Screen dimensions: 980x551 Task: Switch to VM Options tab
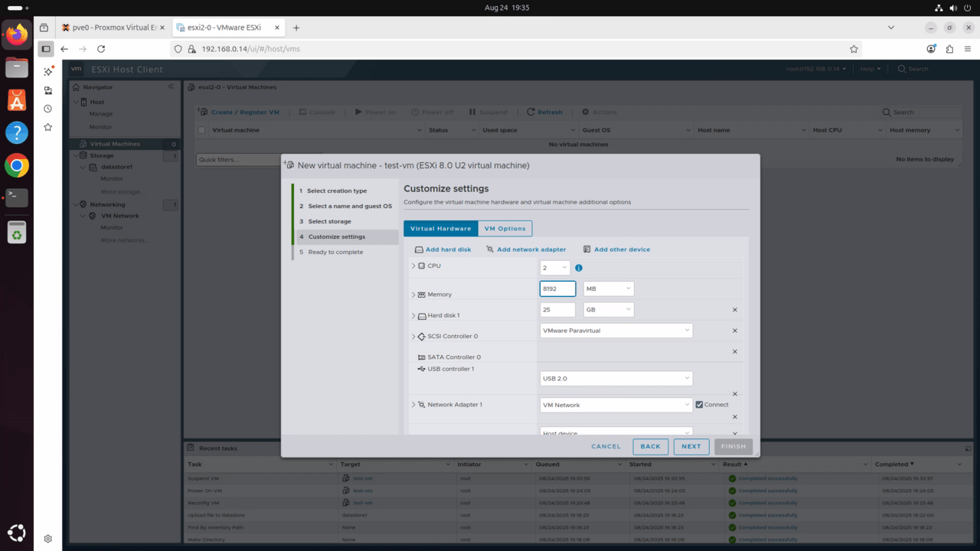(x=505, y=228)
